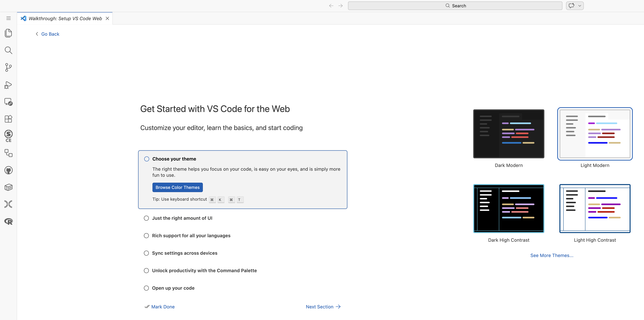The image size is (644, 320).
Task: Open the hamburger application menu
Action: [x=9, y=18]
